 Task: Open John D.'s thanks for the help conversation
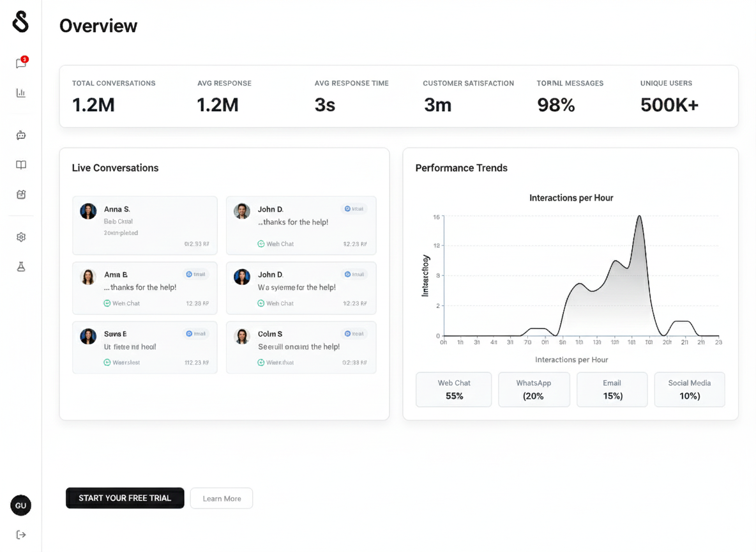[x=301, y=225]
